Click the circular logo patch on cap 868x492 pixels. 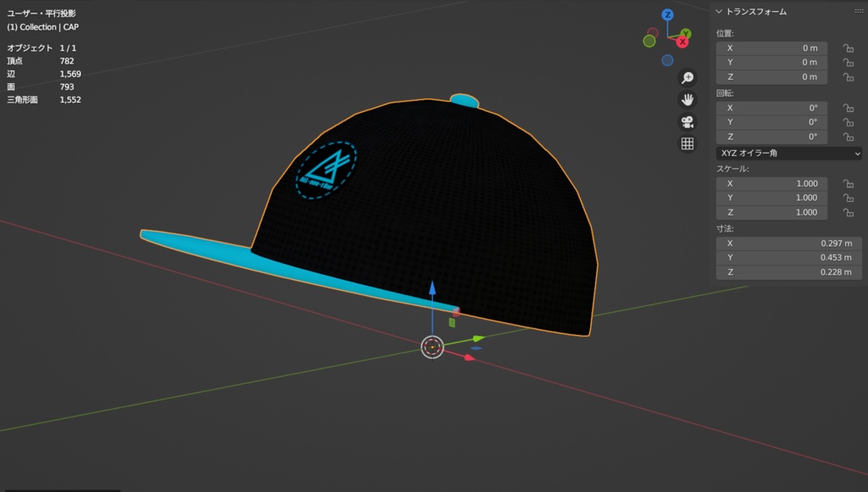(x=326, y=169)
